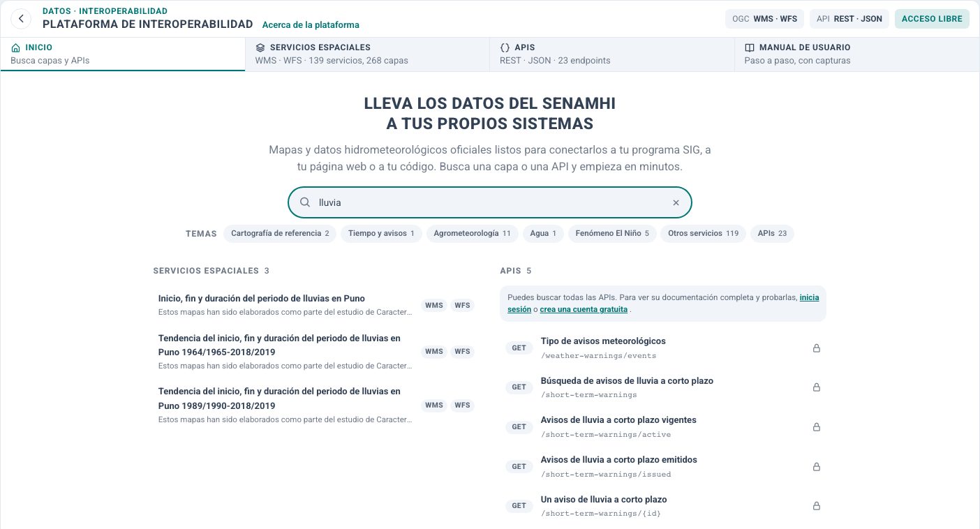Screen dimensions: 980x529
Task: Filter by Agrometeorología theme chip
Action: [472, 234]
